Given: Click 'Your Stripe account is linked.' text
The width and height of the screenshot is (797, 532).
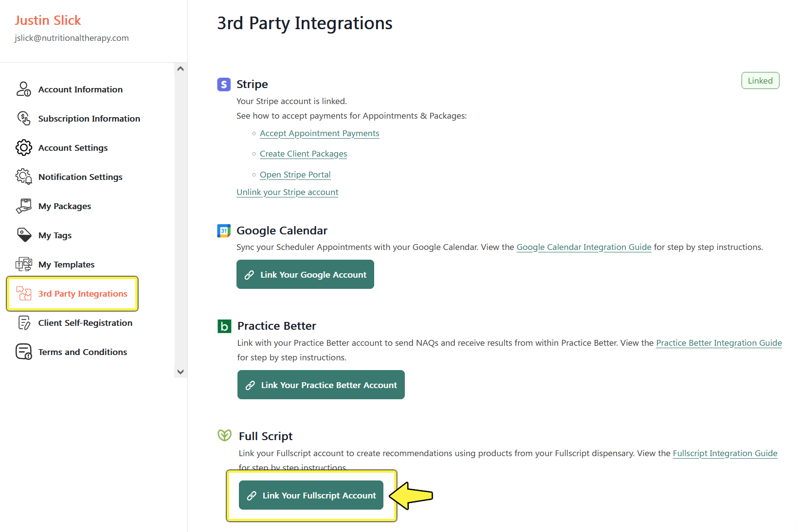Looking at the screenshot, I should (291, 101).
